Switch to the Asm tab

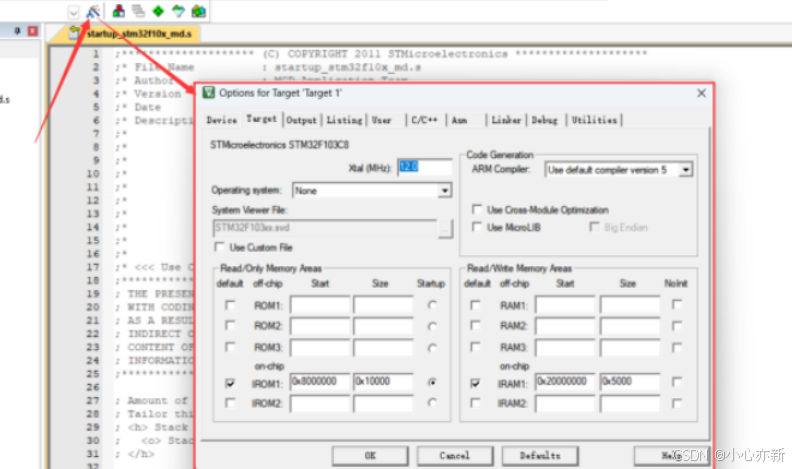459,120
